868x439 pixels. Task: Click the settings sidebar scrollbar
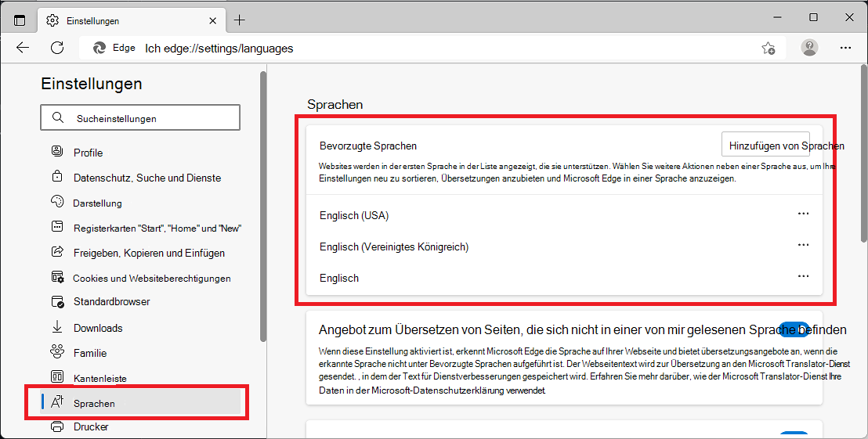click(x=263, y=207)
